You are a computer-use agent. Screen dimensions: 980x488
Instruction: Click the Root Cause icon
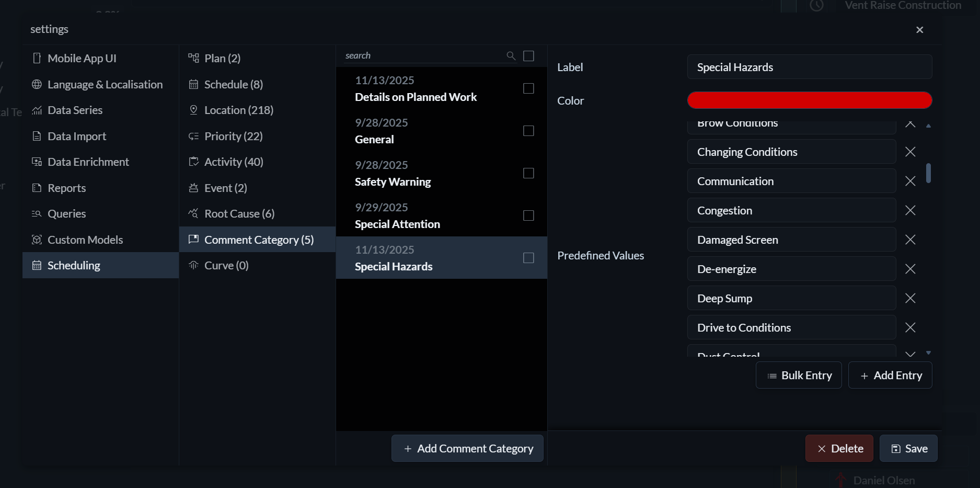coord(193,213)
